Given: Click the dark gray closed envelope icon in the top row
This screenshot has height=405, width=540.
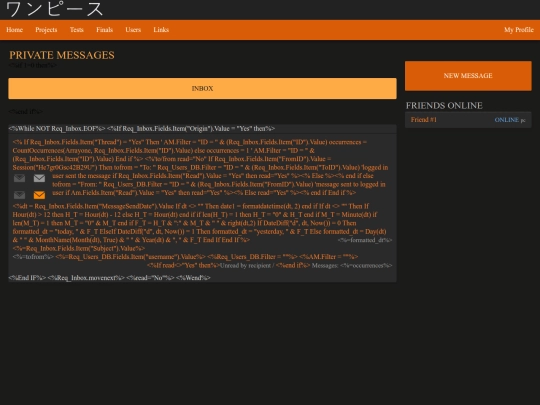Looking at the screenshot, I should tap(19, 178).
